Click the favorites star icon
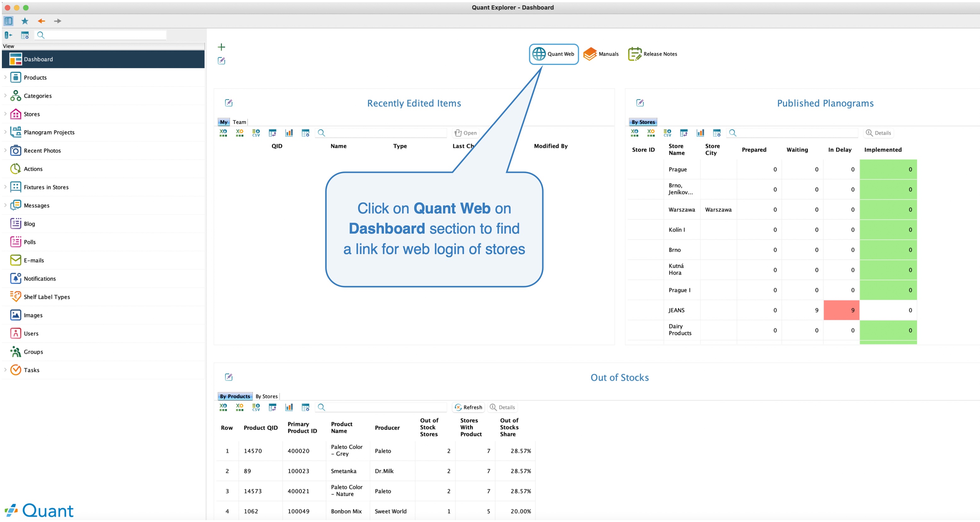 25,21
